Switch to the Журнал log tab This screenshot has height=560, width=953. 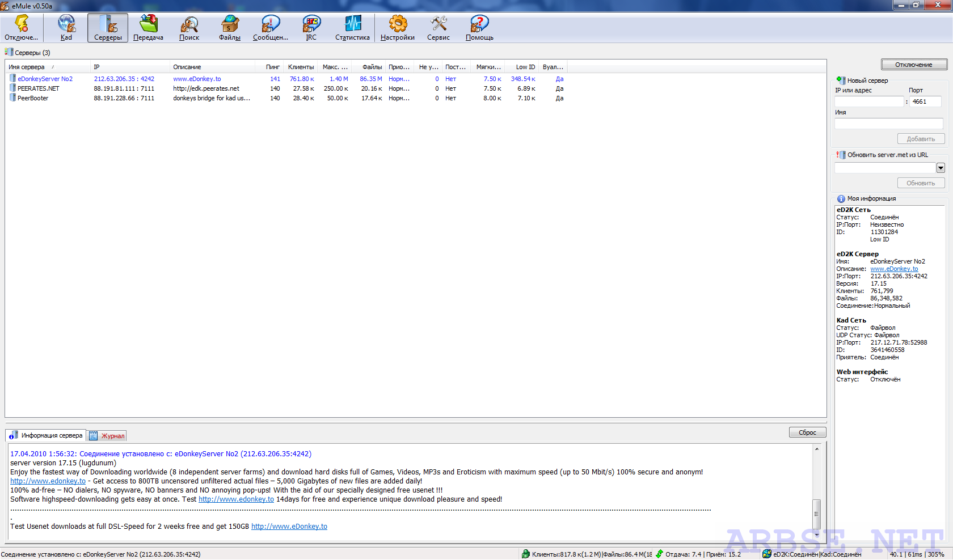[107, 436]
